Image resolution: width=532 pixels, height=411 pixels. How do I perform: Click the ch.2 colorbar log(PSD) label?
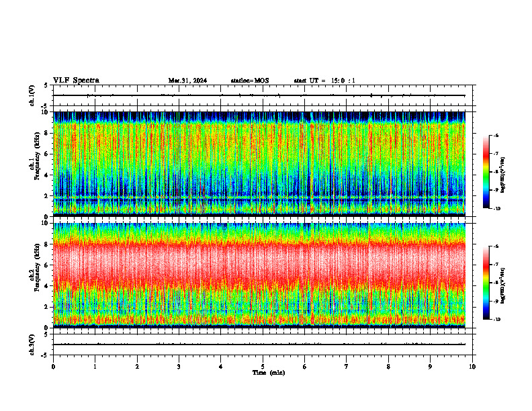point(503,285)
